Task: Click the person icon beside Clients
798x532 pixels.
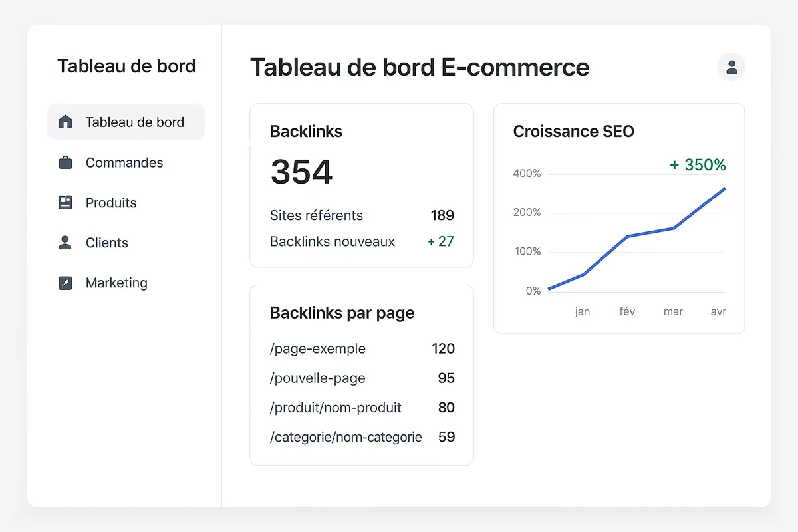Action: point(65,243)
